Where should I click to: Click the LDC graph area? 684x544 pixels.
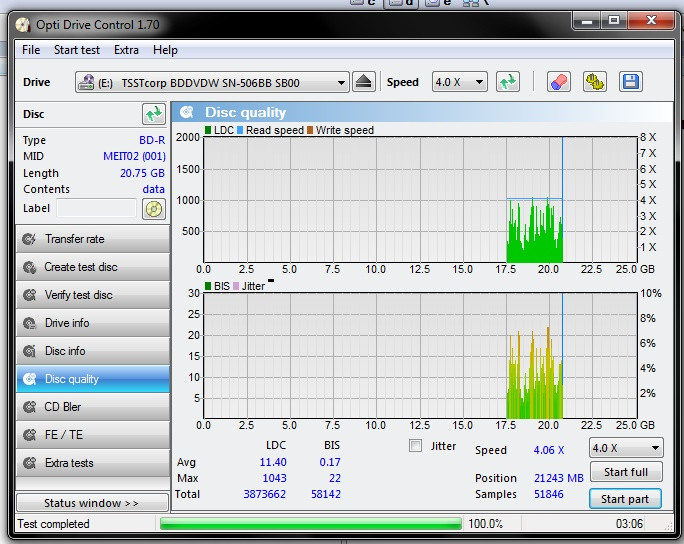(x=420, y=199)
